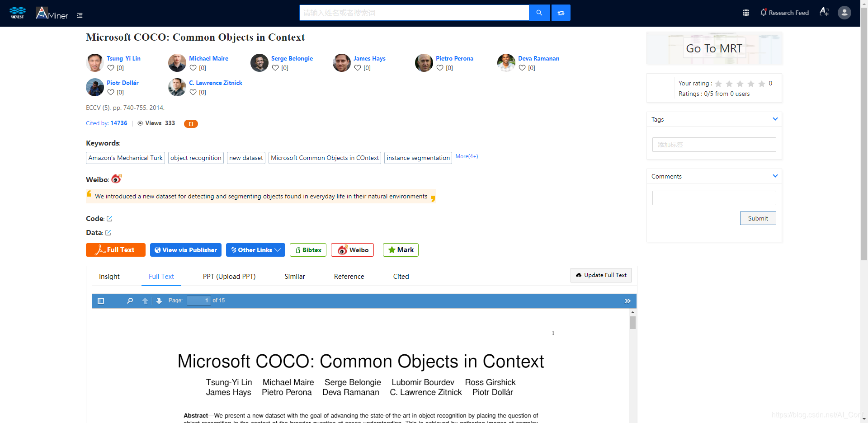This screenshot has width=868, height=423.
Task: Open the apps grid icon
Action: coord(746,13)
